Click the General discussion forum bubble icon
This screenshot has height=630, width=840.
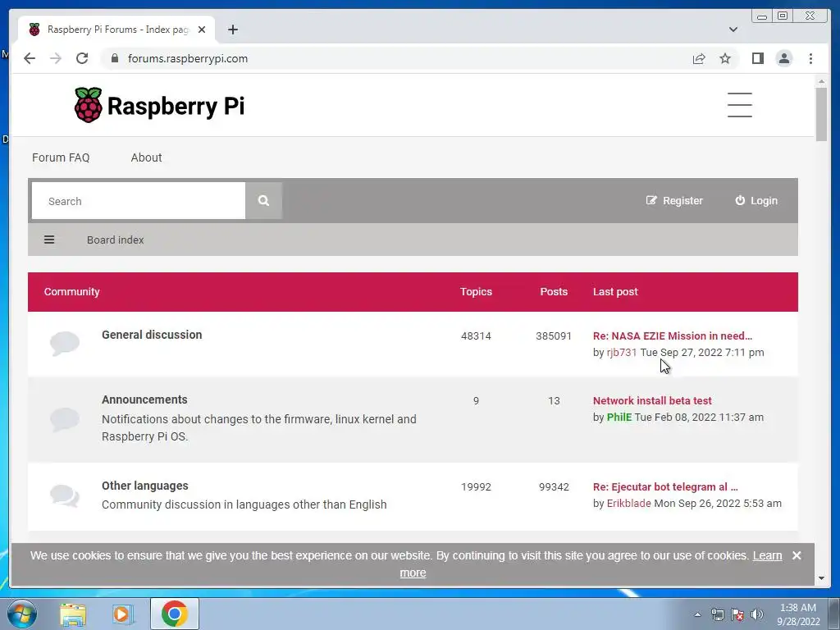click(x=65, y=344)
